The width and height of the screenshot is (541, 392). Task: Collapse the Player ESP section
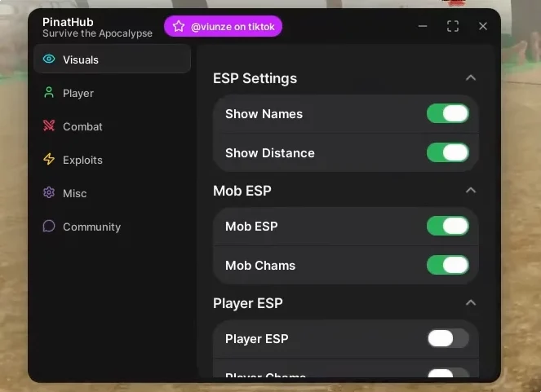(x=471, y=303)
